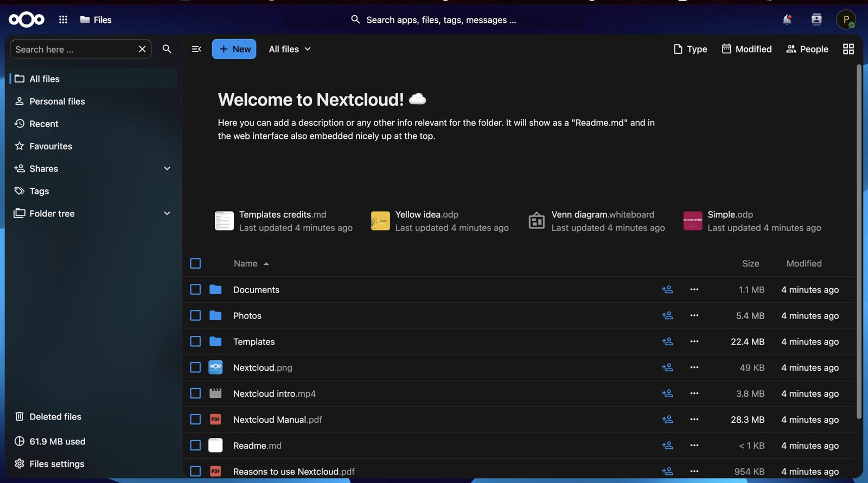
Task: Open notifications bell icon
Action: pyautogui.click(x=787, y=20)
